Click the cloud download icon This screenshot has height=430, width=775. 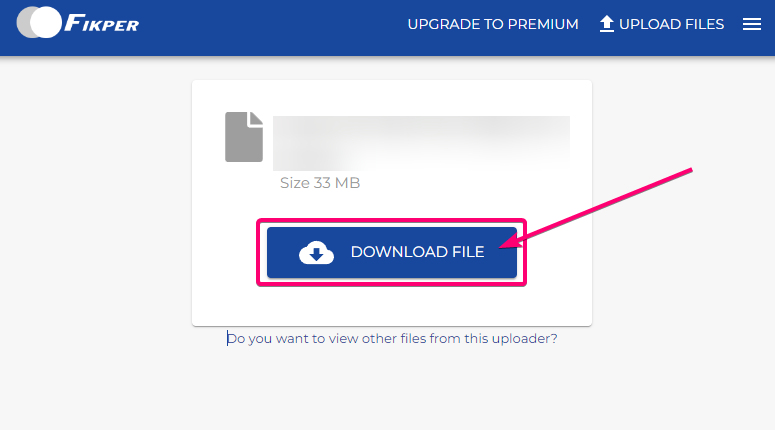point(316,253)
